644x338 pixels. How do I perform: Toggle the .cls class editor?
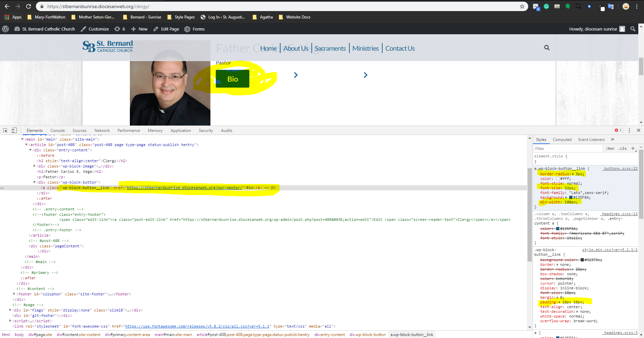[x=623, y=148]
